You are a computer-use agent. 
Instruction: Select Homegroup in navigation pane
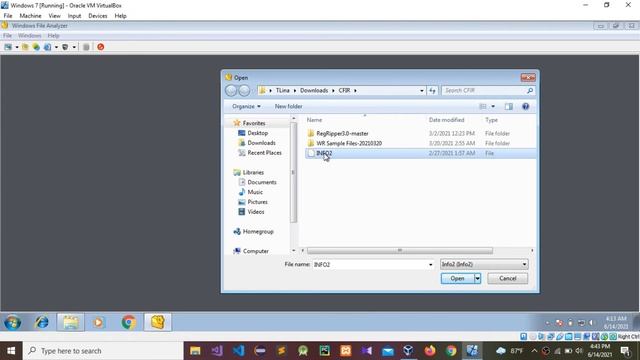(258, 231)
